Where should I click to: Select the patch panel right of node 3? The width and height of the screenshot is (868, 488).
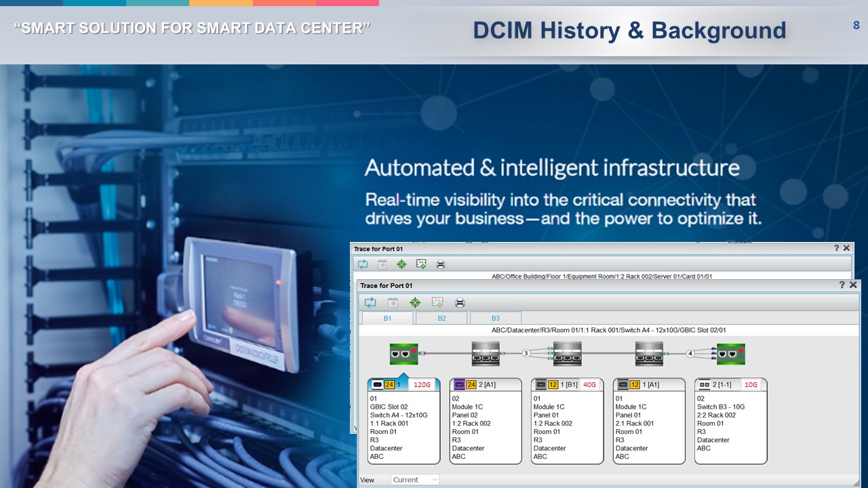coord(568,353)
